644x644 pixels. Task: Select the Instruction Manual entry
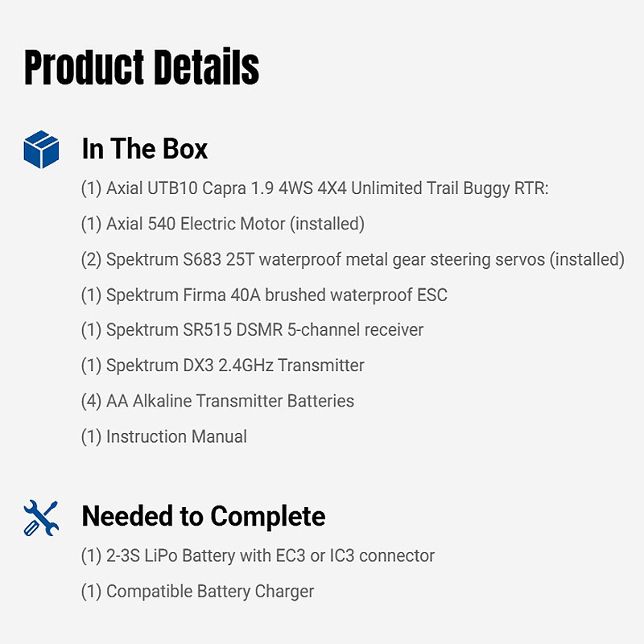164,436
